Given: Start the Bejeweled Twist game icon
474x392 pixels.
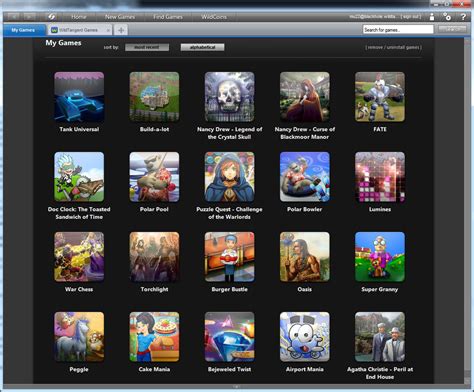Looking at the screenshot, I should [229, 337].
